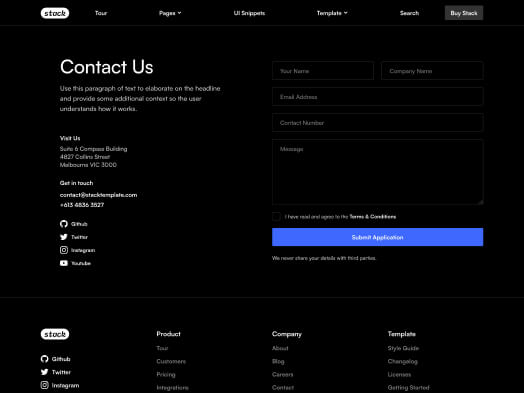
Task: Open the footer Tour link under Product
Action: click(x=162, y=348)
